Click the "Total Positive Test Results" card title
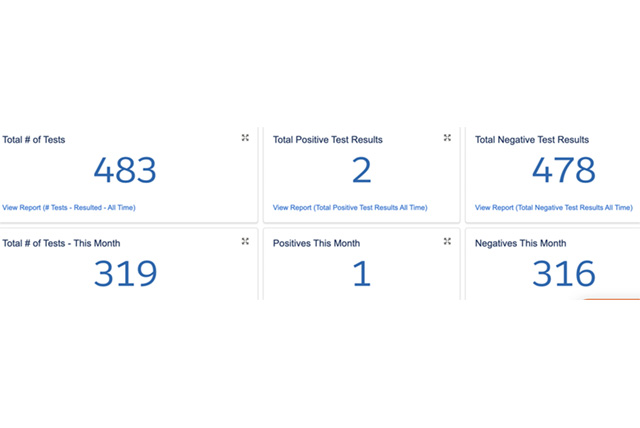 328,140
